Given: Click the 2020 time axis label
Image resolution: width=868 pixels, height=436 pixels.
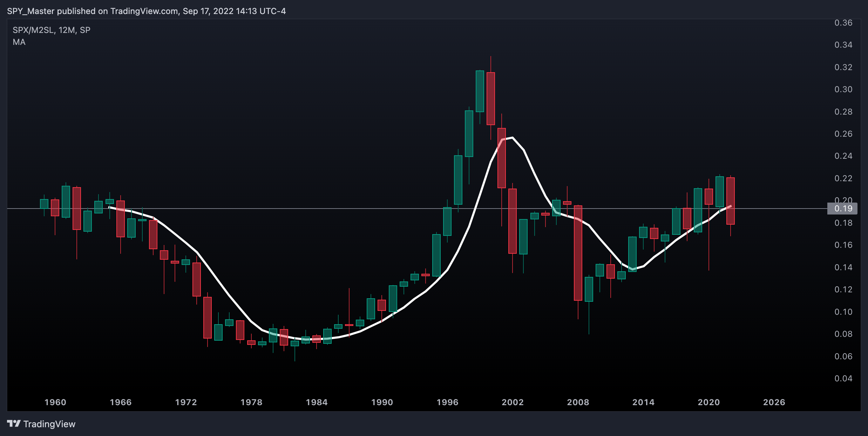Looking at the screenshot, I should click(x=709, y=402).
